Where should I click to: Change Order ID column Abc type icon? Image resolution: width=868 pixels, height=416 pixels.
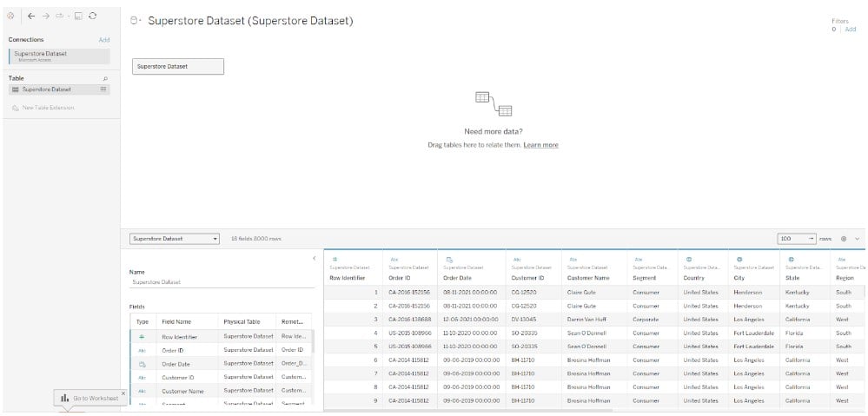394,259
